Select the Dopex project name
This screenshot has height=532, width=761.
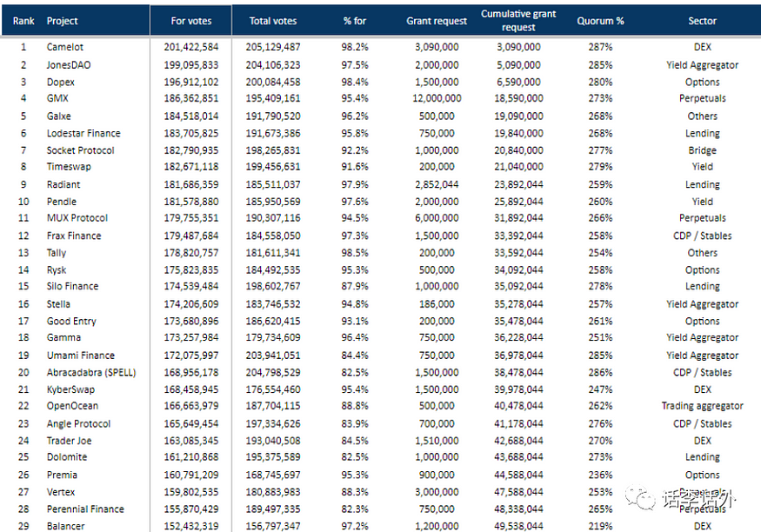(61, 82)
